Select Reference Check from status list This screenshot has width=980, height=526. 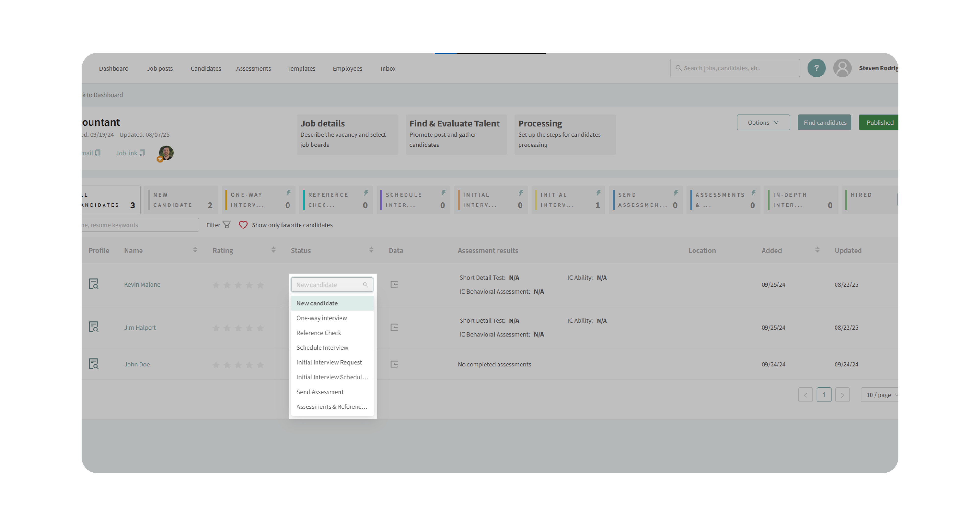click(x=318, y=333)
